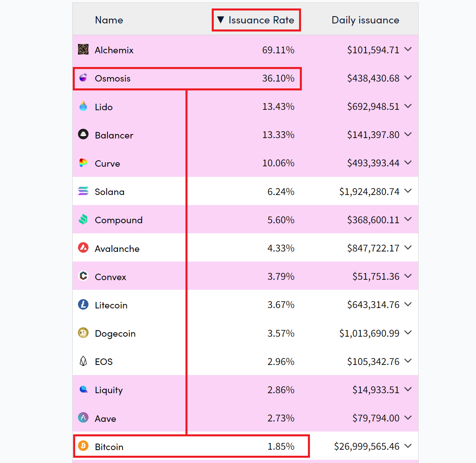Select the Lido logo icon
This screenshot has height=463, width=476.
click(83, 106)
